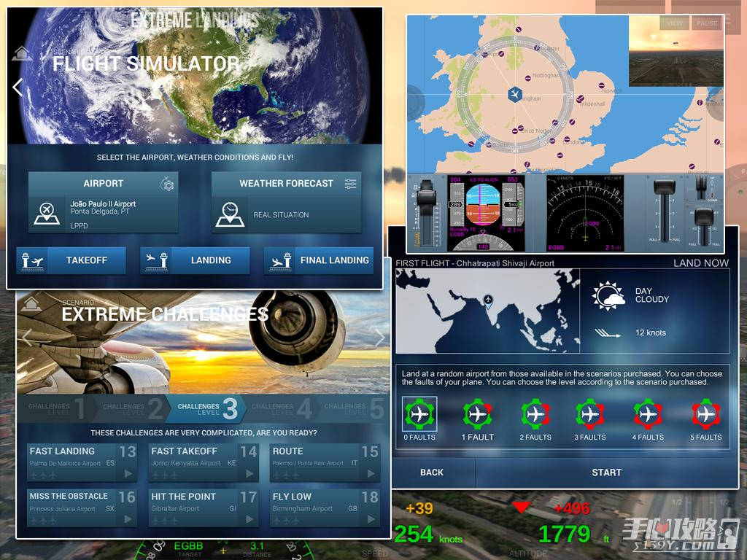Start the FINAL LANDING mode
Image resolution: width=747 pixels, height=560 pixels.
[319, 260]
